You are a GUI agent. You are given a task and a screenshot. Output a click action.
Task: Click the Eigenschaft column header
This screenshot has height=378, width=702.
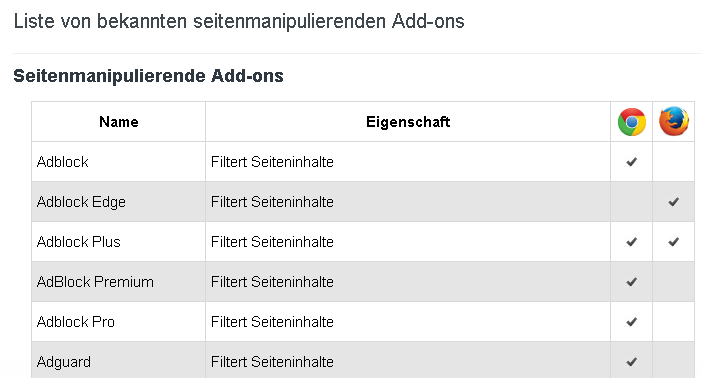pyautogui.click(x=408, y=122)
